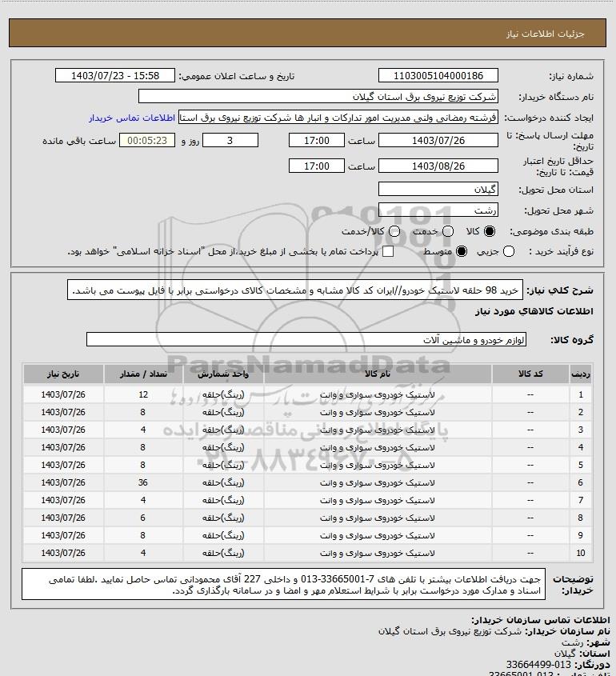Click the item name in row 10
This screenshot has width=616, height=676.
tap(378, 553)
